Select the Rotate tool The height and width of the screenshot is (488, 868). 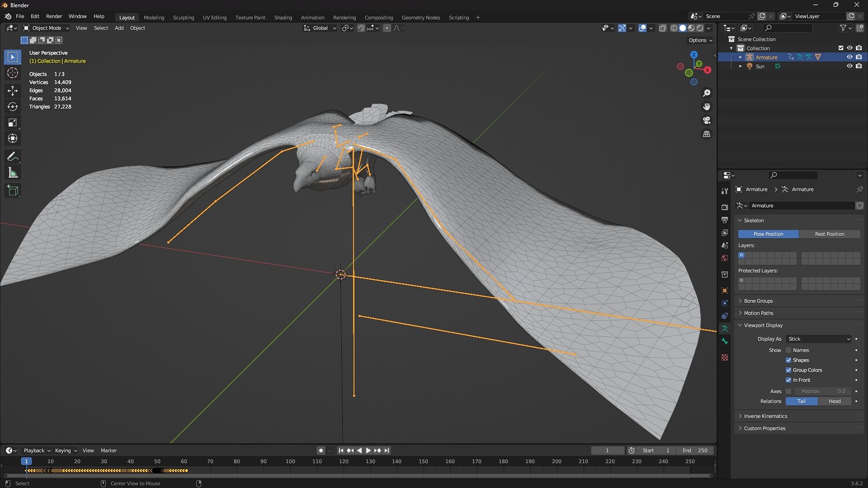13,106
